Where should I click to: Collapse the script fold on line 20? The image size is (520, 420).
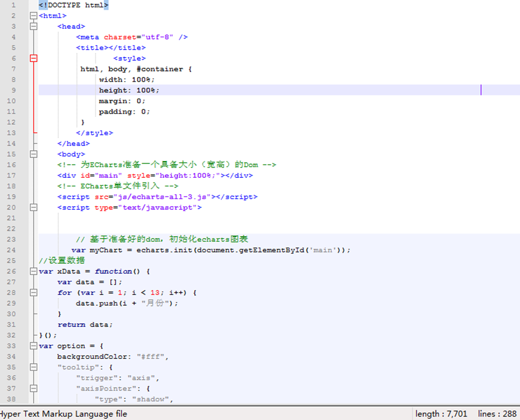pyautogui.click(x=34, y=207)
